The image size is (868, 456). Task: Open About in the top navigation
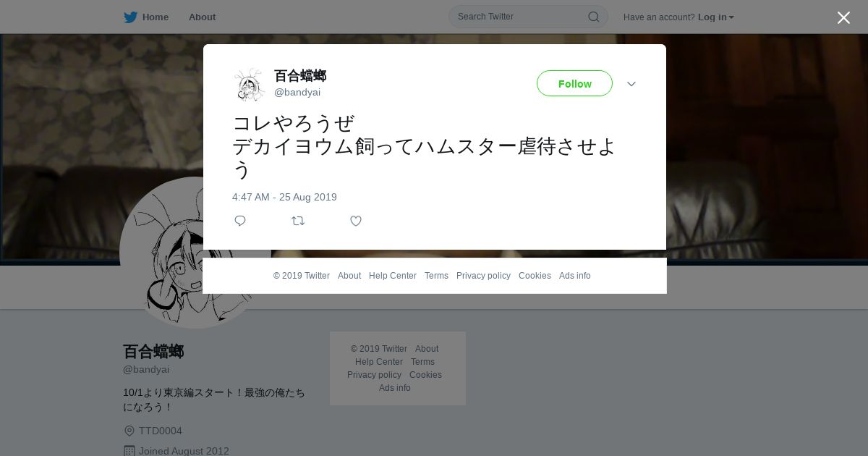(x=202, y=17)
